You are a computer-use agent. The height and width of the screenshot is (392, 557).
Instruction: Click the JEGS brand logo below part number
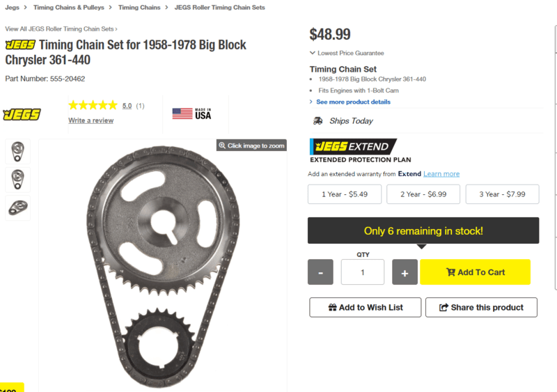22,115
